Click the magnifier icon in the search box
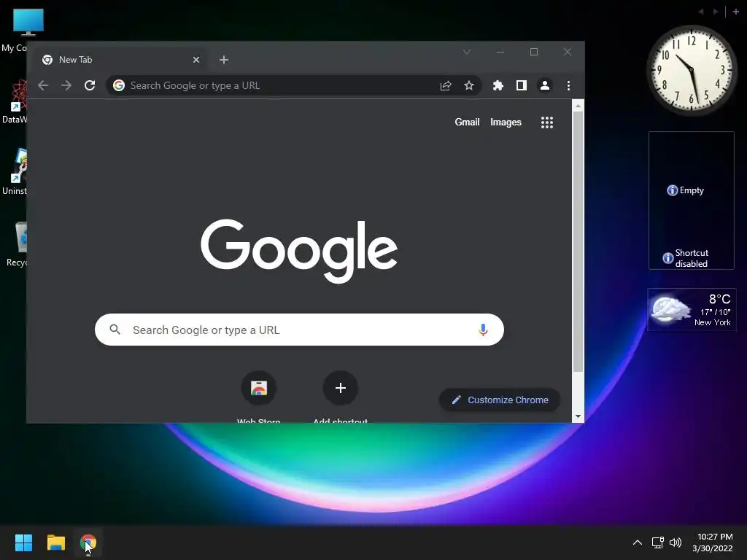 point(115,329)
